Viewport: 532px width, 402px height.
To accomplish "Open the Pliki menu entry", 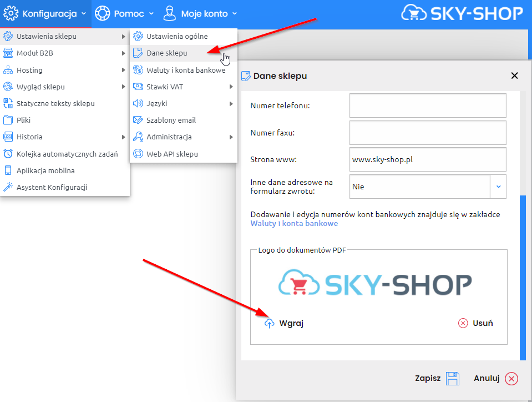I will click(x=65, y=120).
